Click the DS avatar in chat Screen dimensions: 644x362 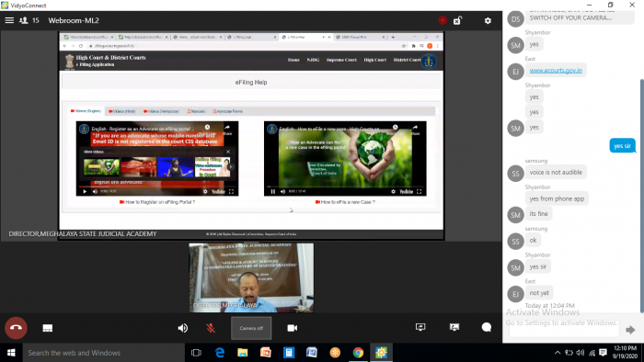[515, 19]
